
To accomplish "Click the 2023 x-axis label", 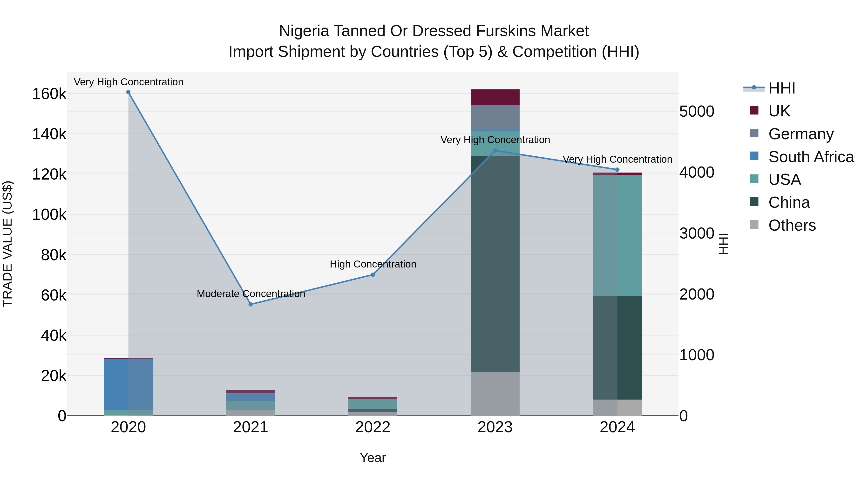I will [x=495, y=427].
